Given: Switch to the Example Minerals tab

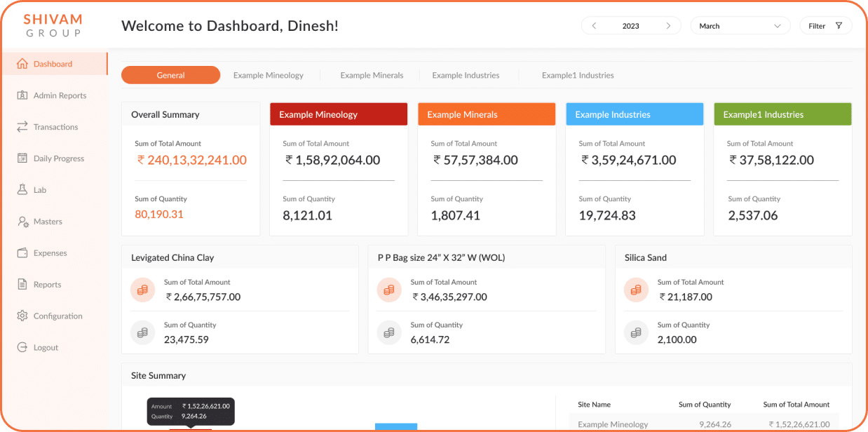Looking at the screenshot, I should click(372, 75).
